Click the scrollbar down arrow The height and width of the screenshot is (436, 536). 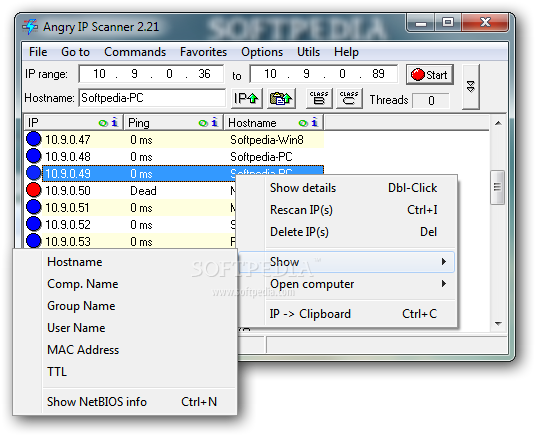498,323
